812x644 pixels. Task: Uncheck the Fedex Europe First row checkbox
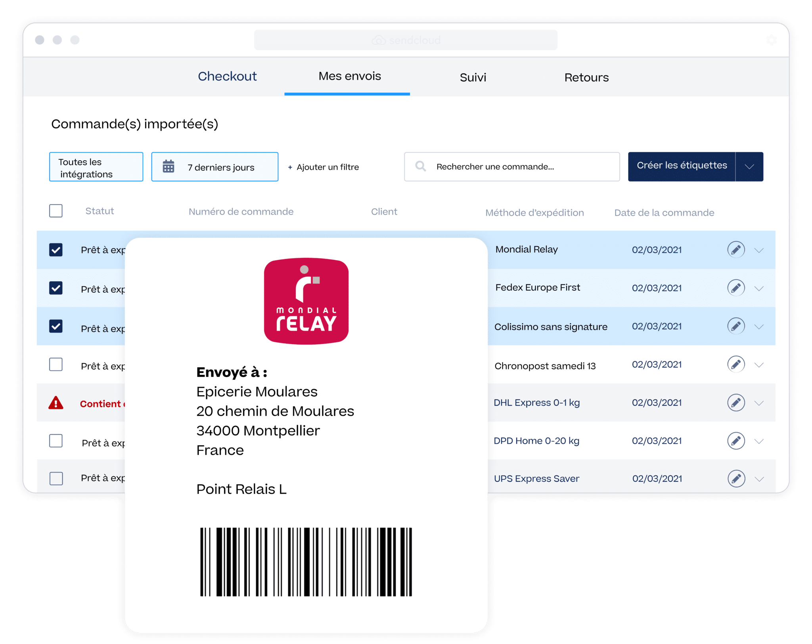tap(56, 288)
